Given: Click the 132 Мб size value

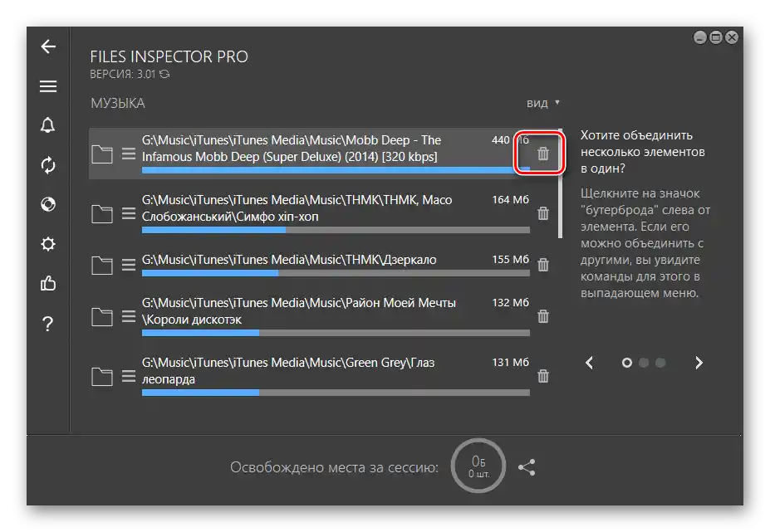Looking at the screenshot, I should [x=510, y=302].
